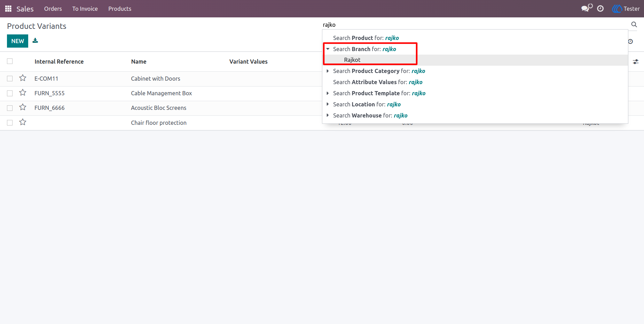This screenshot has height=324, width=644.
Task: Click the download export icon
Action: pos(35,41)
